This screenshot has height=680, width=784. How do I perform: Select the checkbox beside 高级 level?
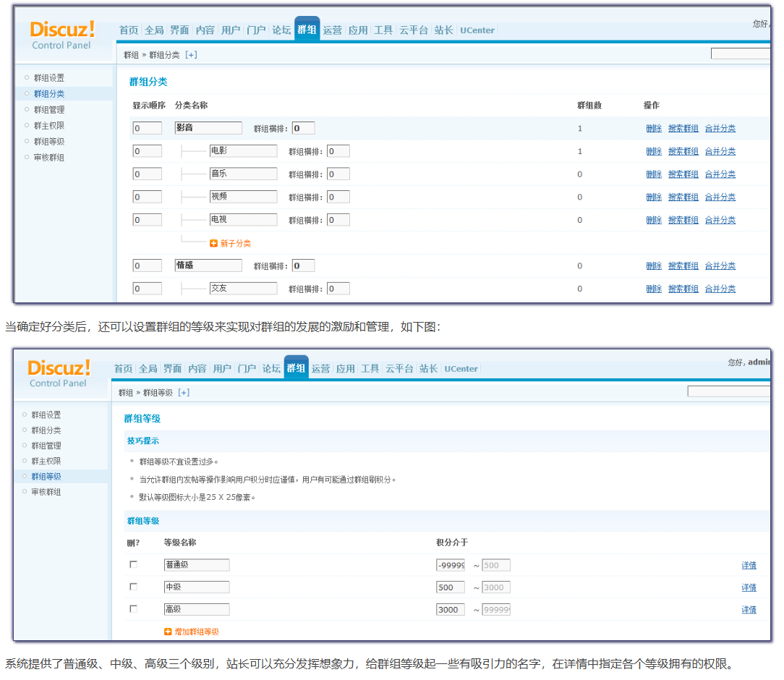coord(133,609)
